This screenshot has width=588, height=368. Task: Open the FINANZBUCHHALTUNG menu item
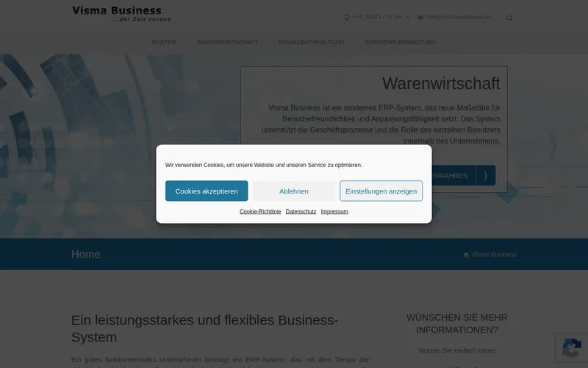[311, 42]
